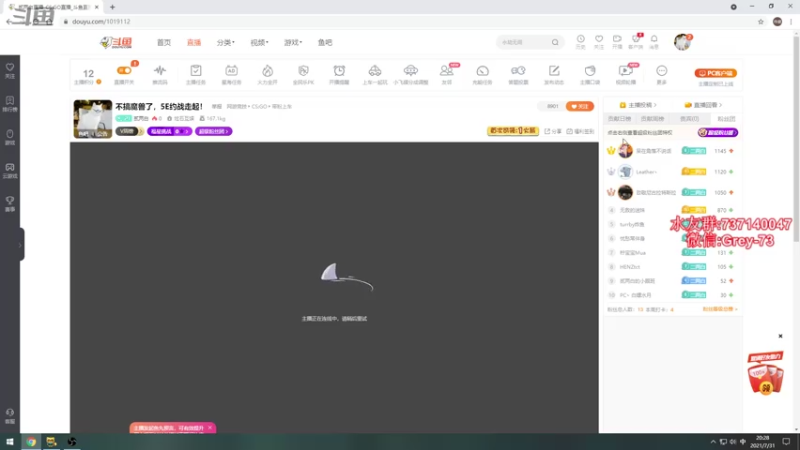
Task: Open the headset support icon in sidebar
Action: (10, 416)
